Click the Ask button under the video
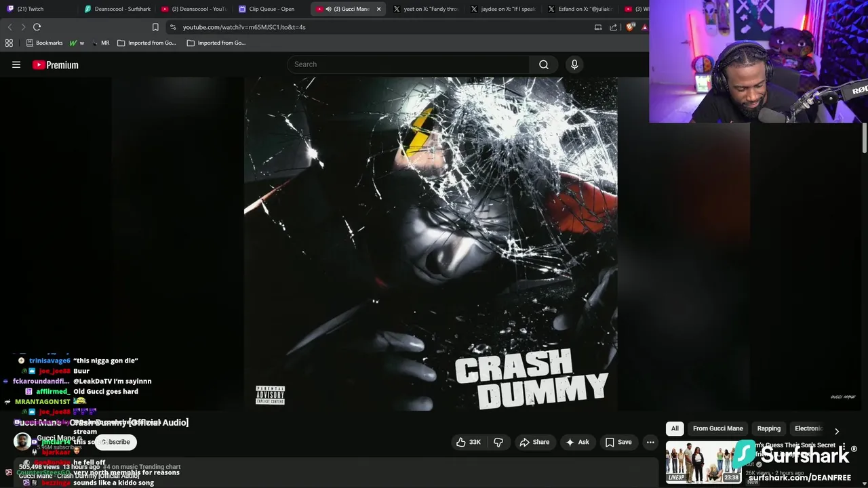Viewport: 868px width, 488px height. [577, 442]
